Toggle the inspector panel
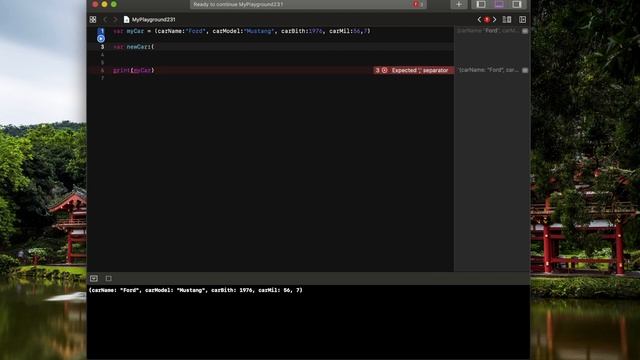Screen dimensions: 640x360 click(517, 4)
